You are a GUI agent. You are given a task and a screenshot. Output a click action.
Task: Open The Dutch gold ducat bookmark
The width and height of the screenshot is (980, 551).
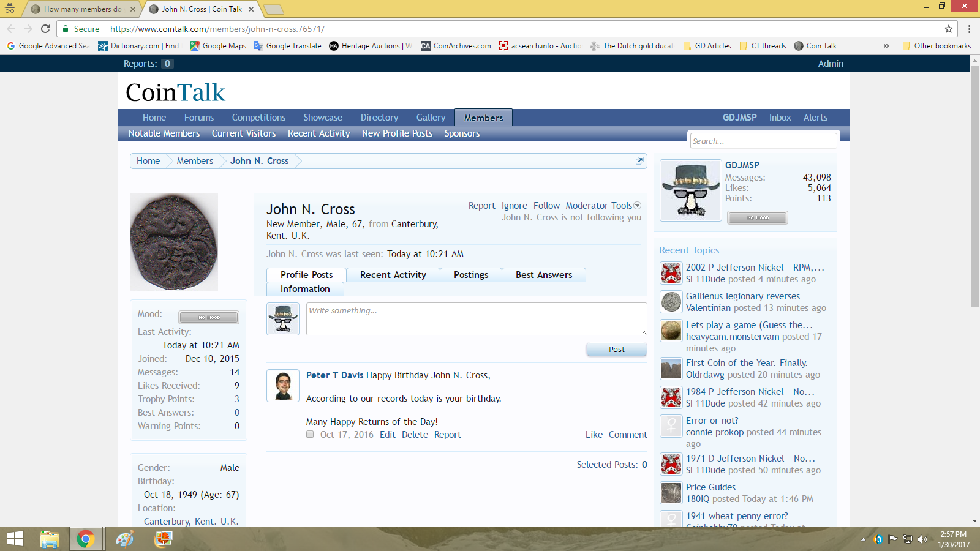point(632,46)
